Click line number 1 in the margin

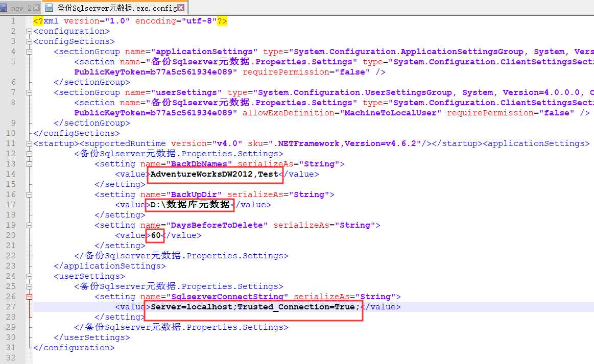point(13,21)
